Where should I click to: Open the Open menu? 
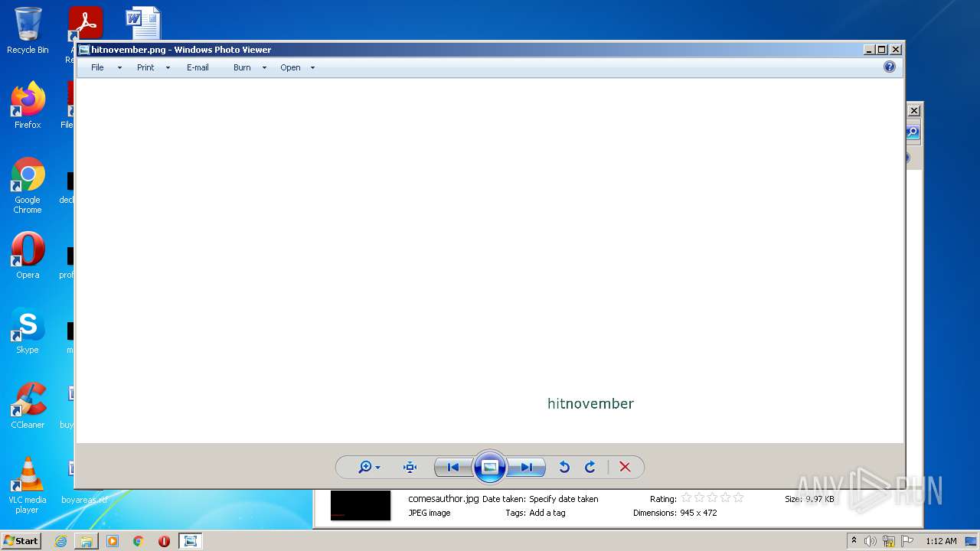coord(290,67)
